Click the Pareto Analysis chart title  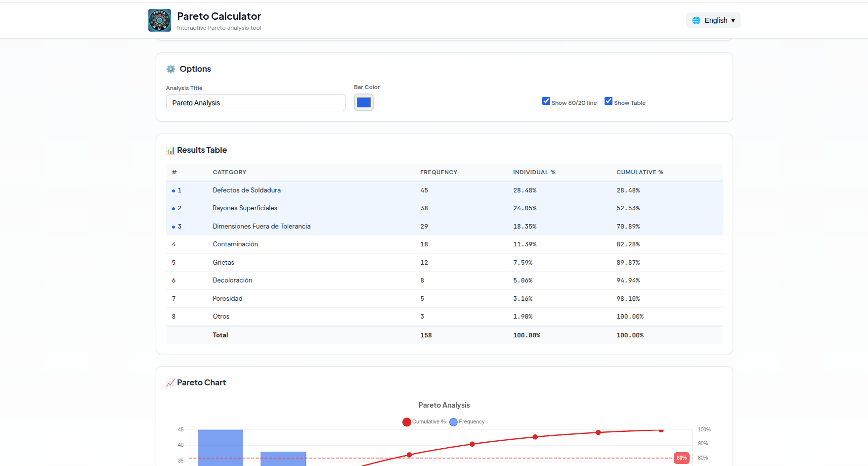coord(444,405)
